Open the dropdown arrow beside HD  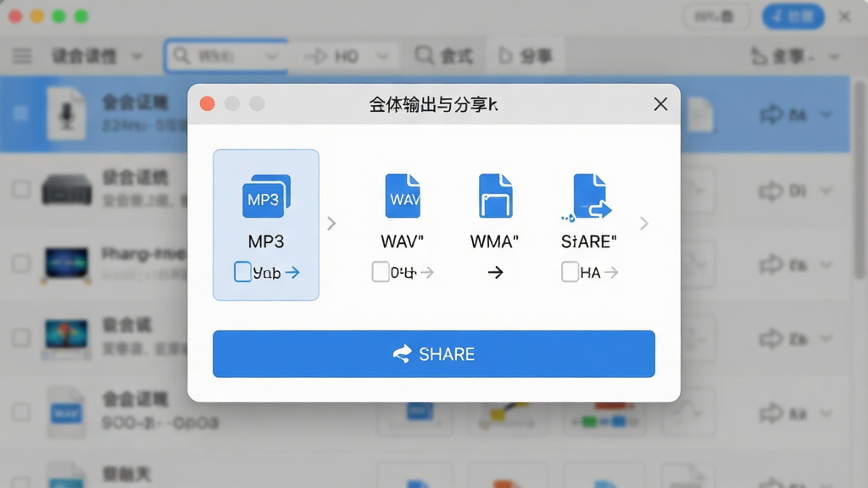382,57
